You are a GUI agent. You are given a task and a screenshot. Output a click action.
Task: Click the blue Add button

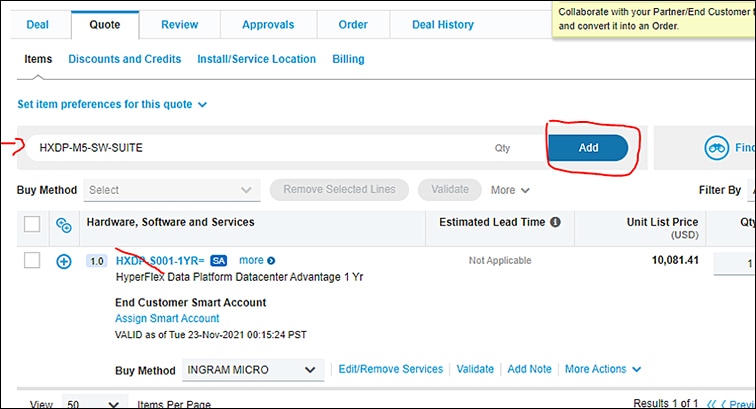click(x=588, y=147)
